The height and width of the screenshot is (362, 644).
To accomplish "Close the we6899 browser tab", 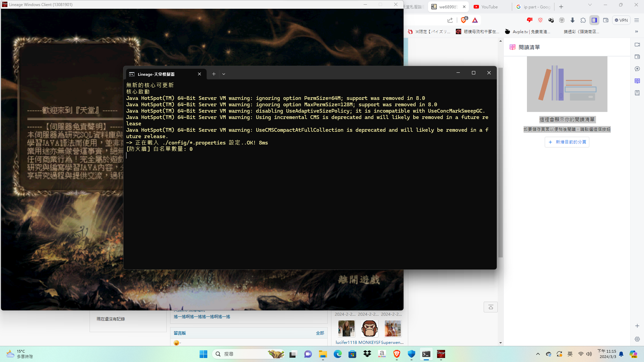I will (464, 7).
